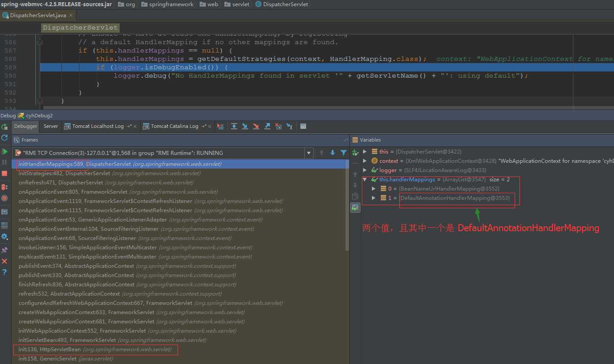Switch to Server tab
This screenshot has height=364, width=614.
point(51,126)
